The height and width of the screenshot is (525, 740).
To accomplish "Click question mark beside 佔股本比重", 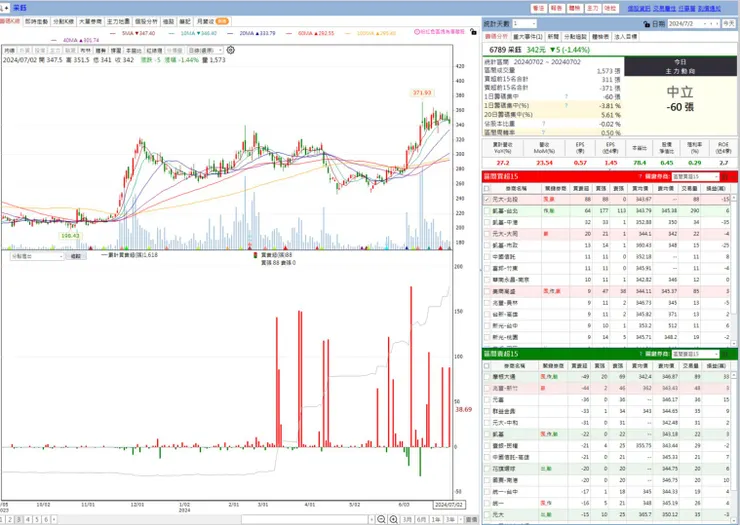I will pyautogui.click(x=544, y=124).
